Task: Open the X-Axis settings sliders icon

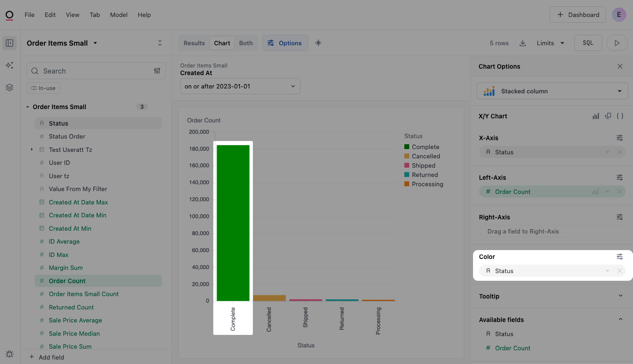Action: point(619,138)
